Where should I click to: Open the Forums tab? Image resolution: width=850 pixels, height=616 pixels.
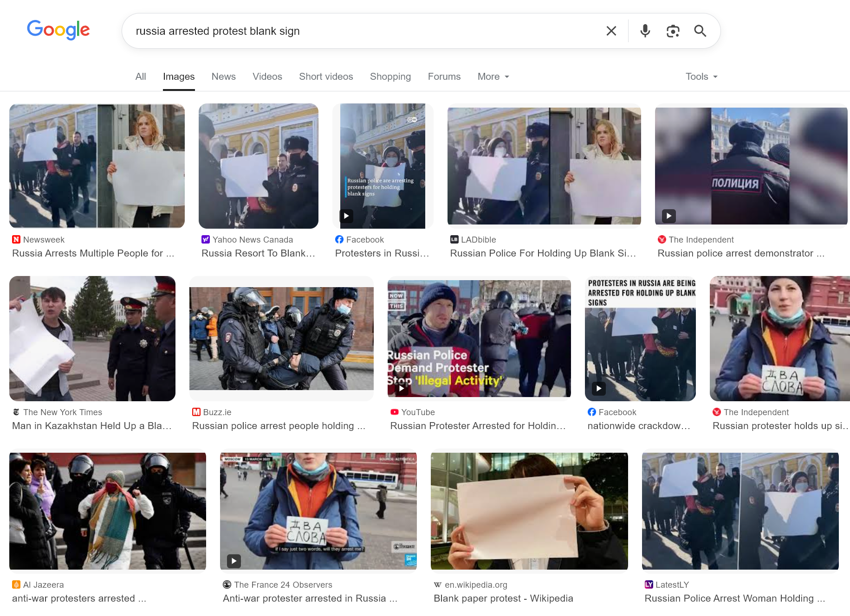444,77
